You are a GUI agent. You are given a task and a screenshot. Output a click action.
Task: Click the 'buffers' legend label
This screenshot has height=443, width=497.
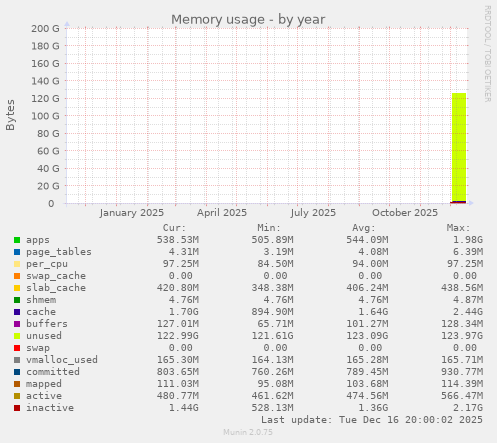pyautogui.click(x=47, y=324)
